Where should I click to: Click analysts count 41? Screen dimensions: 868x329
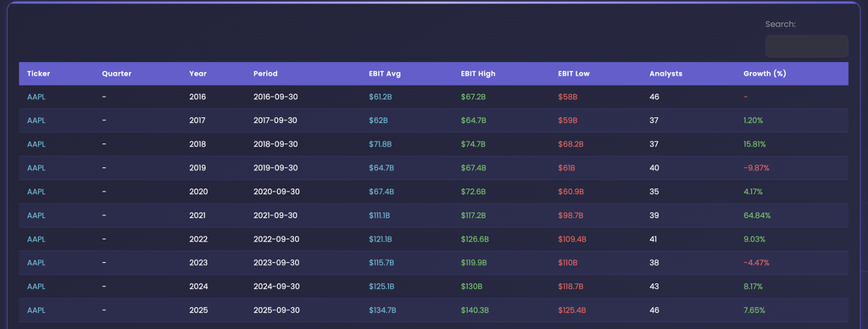(654, 239)
